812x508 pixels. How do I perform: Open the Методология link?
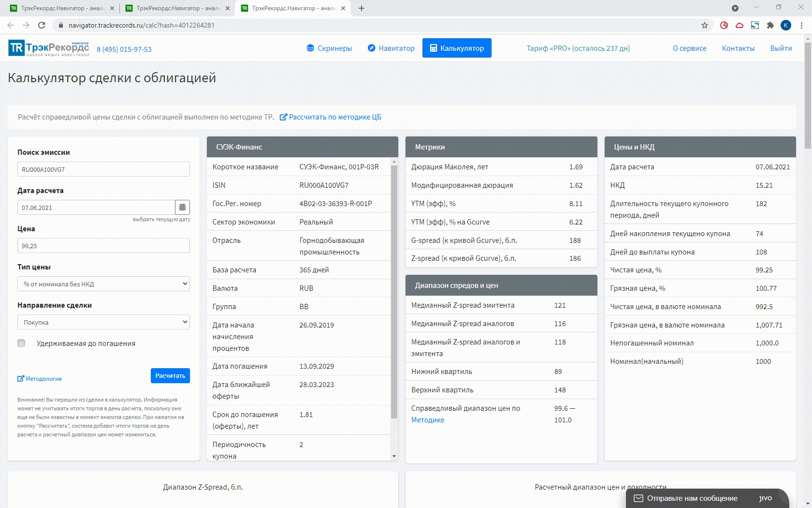click(40, 379)
